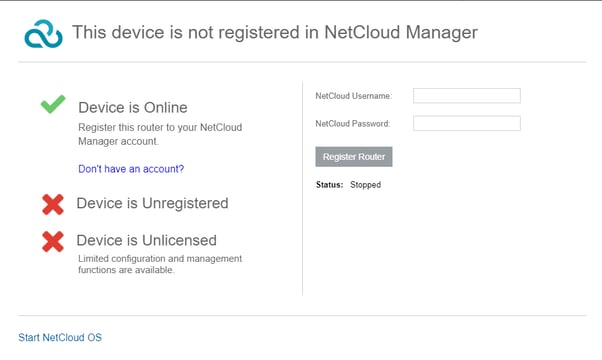Image resolution: width=602 pixels, height=360 pixels.
Task: Click the page heading about NetCloud Manager registration
Action: 275,32
